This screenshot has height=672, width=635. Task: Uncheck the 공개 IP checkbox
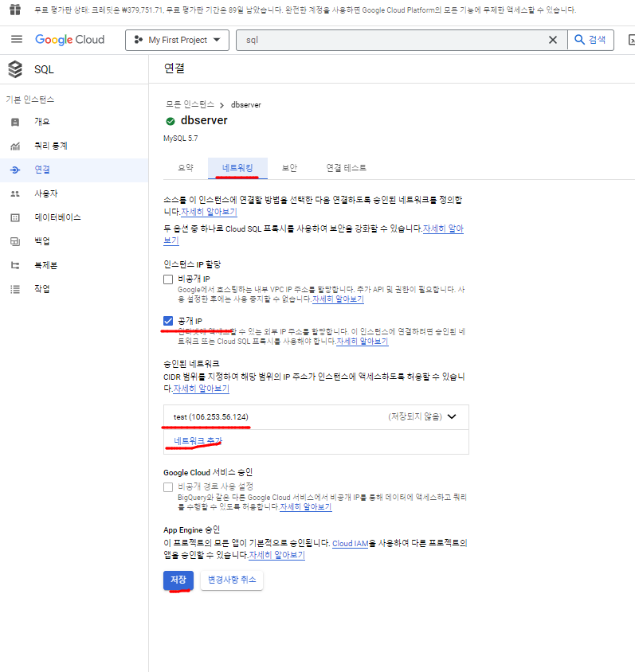click(x=168, y=321)
